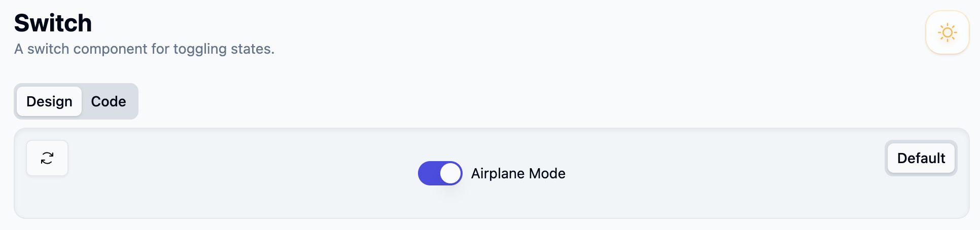Click the refresh arrows icon
The height and width of the screenshot is (230, 980).
(47, 158)
